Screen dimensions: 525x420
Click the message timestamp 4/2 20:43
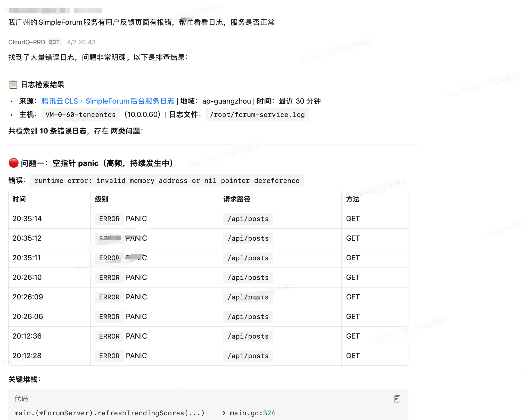click(x=81, y=42)
